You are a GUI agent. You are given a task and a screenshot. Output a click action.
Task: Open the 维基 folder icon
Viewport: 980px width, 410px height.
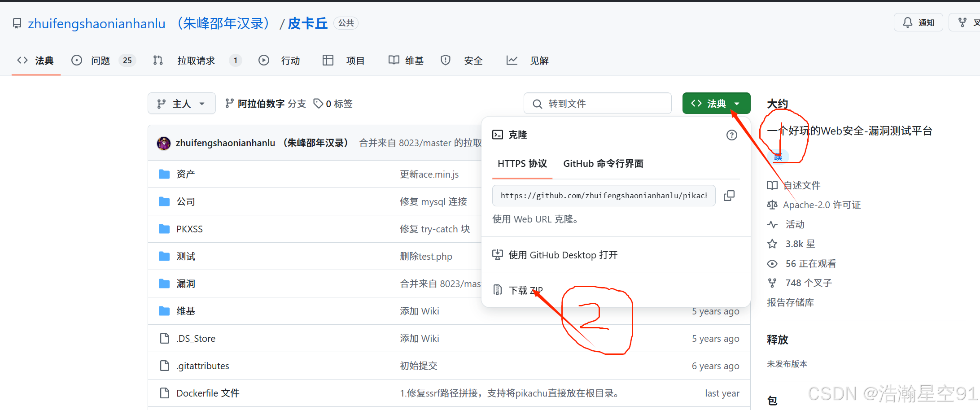coord(164,311)
